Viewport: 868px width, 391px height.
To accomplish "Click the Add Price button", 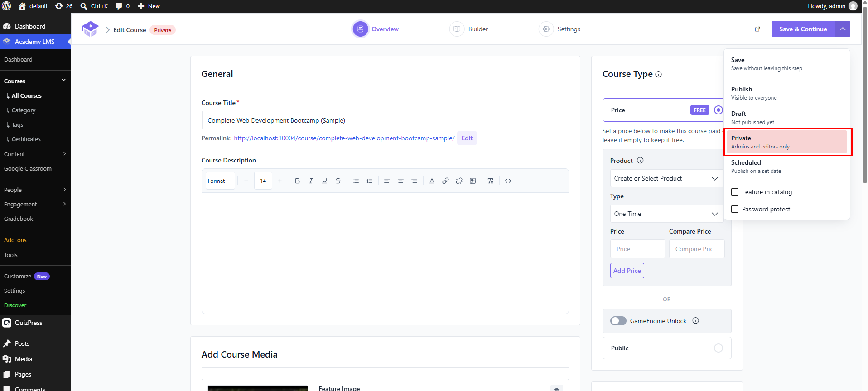I will [627, 271].
